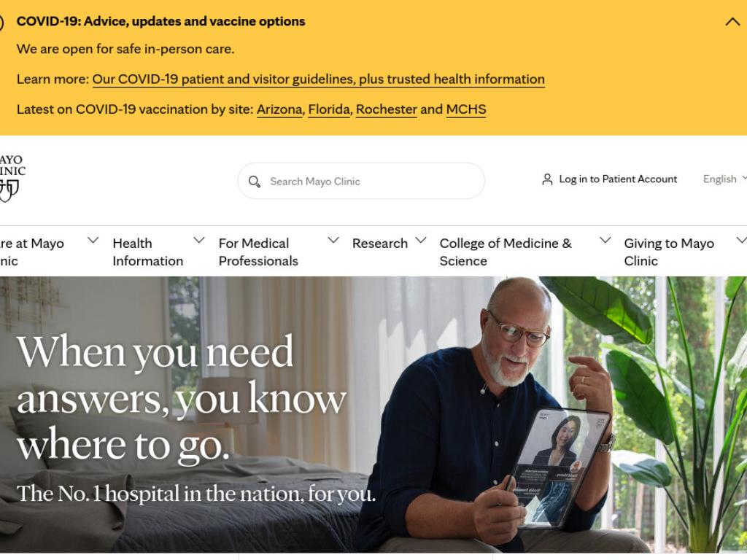747x560 pixels.
Task: Open COVID-19 patient and visitor guidelines link
Action: (318, 79)
